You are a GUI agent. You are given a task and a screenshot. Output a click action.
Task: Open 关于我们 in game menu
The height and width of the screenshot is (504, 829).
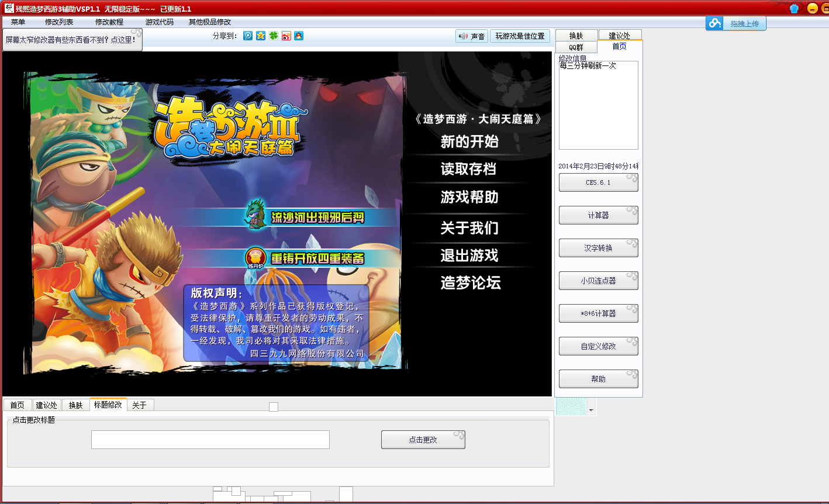point(469,227)
